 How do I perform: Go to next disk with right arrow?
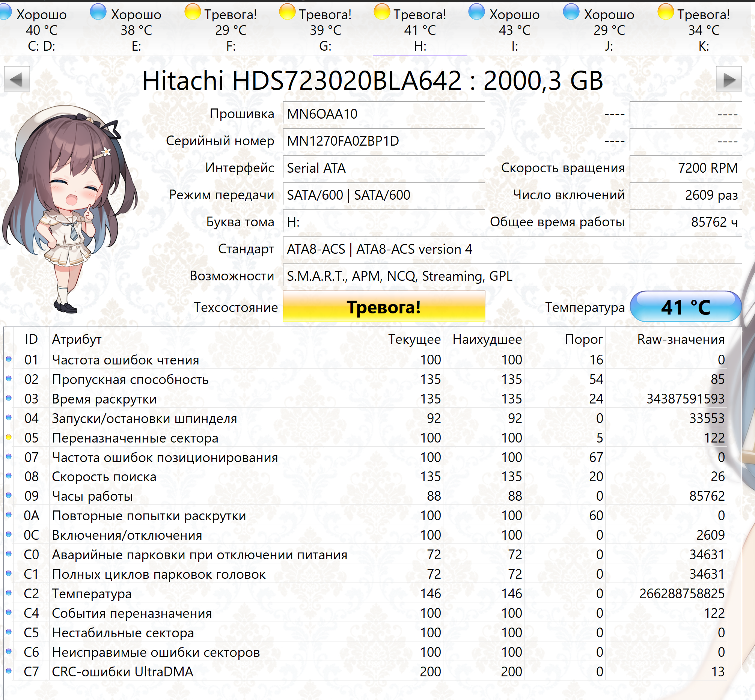[728, 79]
